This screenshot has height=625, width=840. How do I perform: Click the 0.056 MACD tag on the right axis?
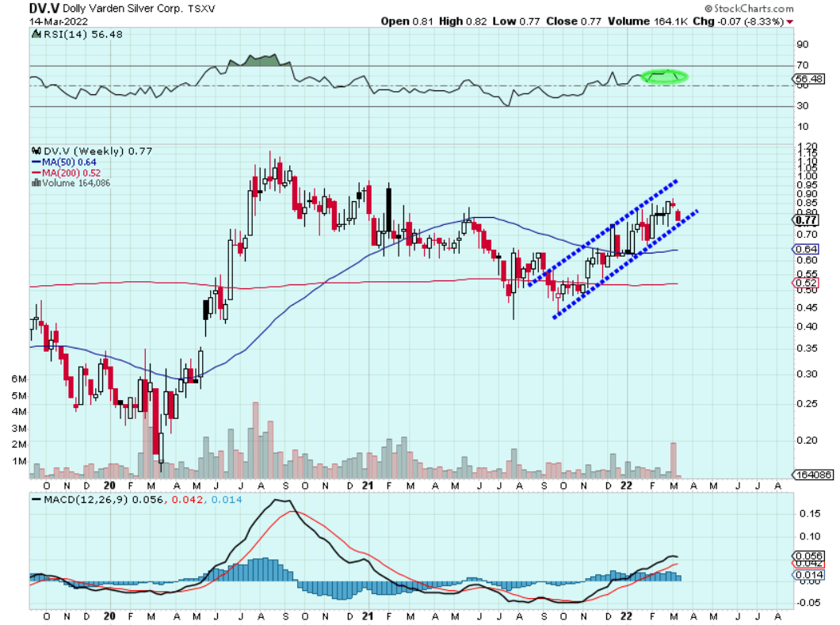[x=808, y=556]
